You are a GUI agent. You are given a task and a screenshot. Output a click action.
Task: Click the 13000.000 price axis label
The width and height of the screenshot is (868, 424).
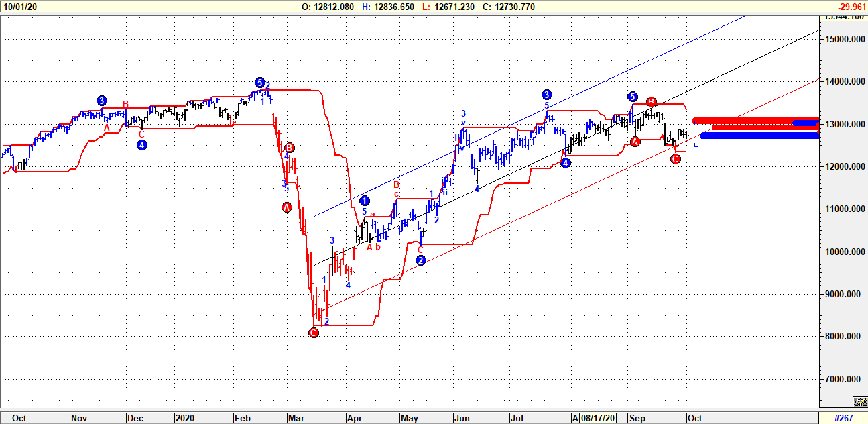846,124
